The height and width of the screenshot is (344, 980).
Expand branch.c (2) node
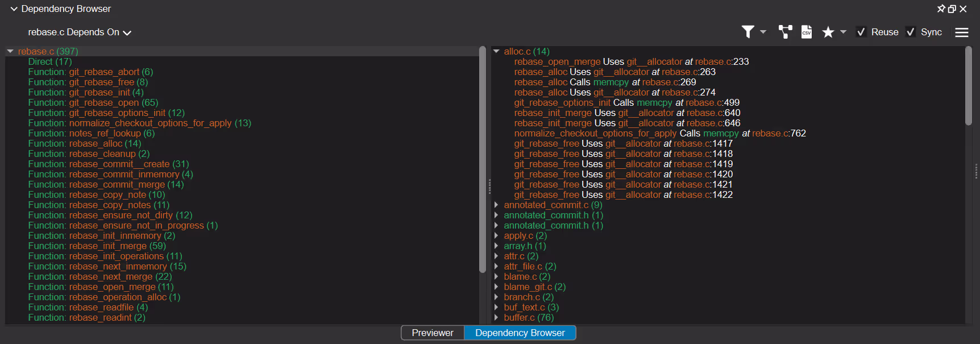click(496, 297)
